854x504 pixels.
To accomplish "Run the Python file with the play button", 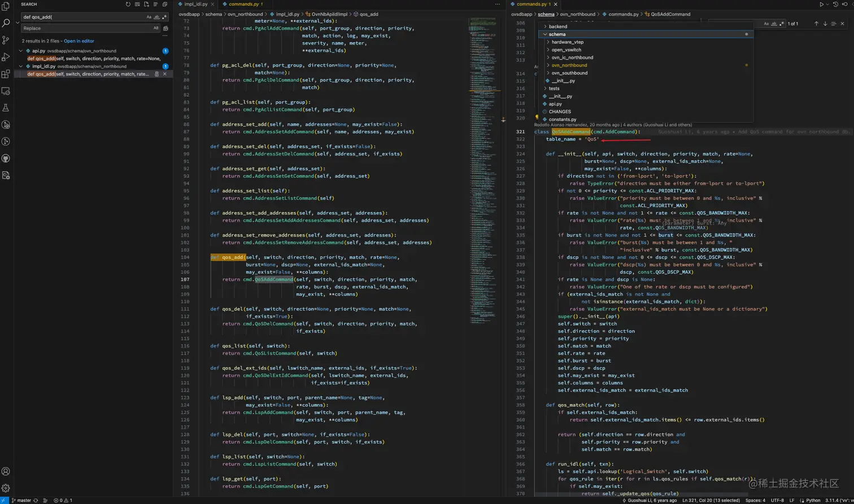I will (821, 5).
